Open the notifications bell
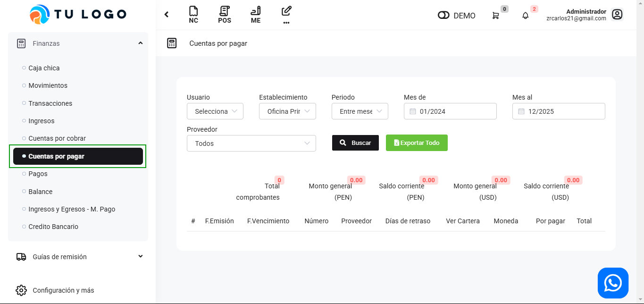This screenshot has height=304, width=644. tap(525, 16)
